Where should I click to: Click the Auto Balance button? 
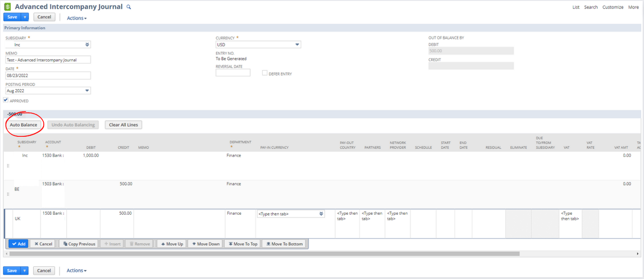point(23,125)
